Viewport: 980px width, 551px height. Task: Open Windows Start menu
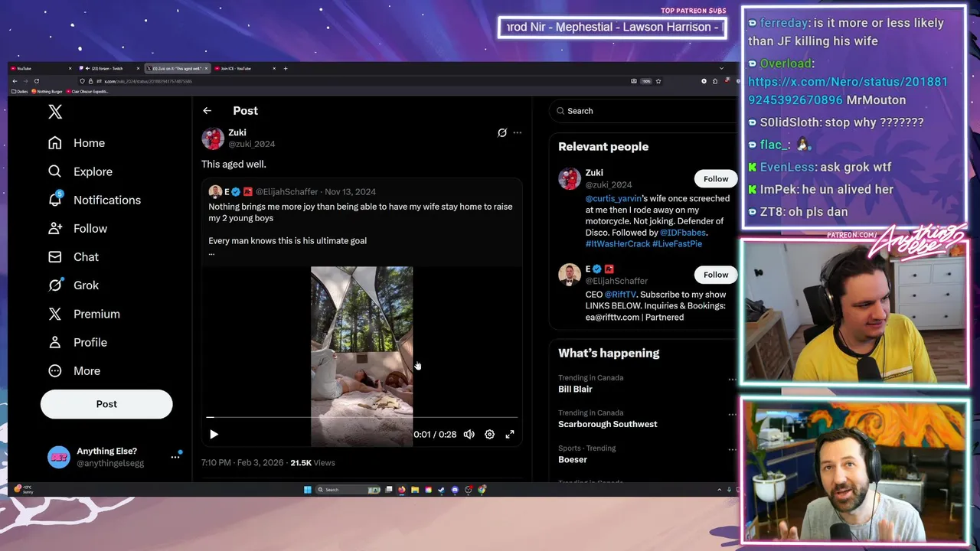pos(307,490)
